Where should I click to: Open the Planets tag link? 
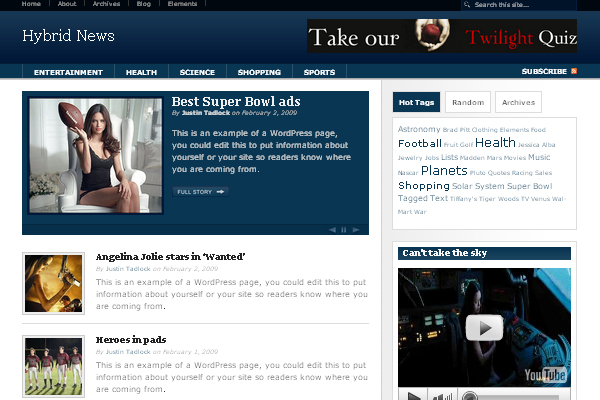(x=443, y=171)
